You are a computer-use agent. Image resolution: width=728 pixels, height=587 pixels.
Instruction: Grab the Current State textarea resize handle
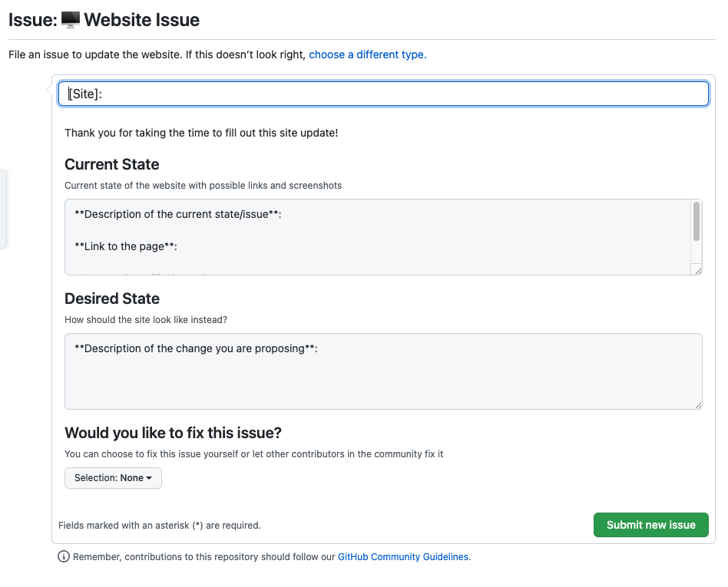[697, 269]
